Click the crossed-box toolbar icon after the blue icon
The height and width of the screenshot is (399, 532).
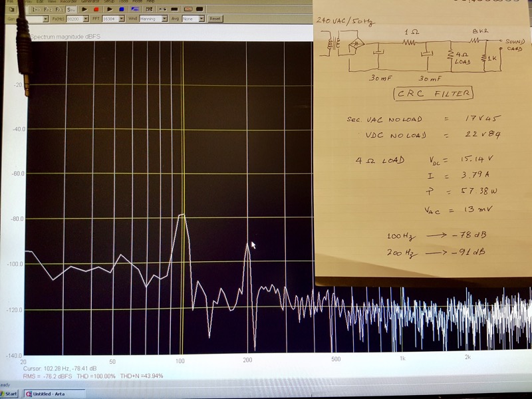tap(149, 9)
